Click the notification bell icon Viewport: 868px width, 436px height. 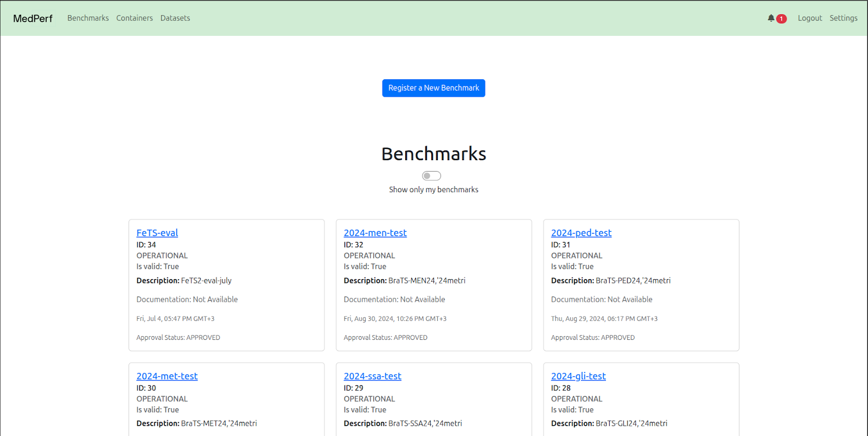(x=771, y=18)
